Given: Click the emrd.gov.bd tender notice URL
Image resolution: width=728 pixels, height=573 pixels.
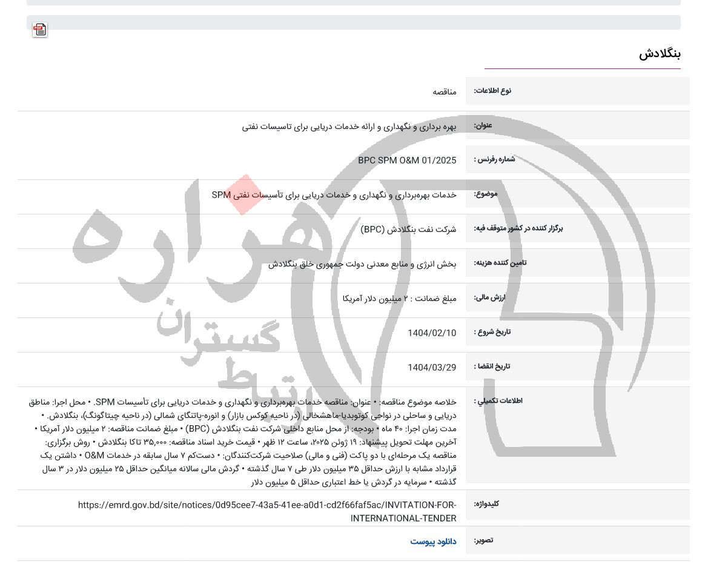Looking at the screenshot, I should click(267, 511).
